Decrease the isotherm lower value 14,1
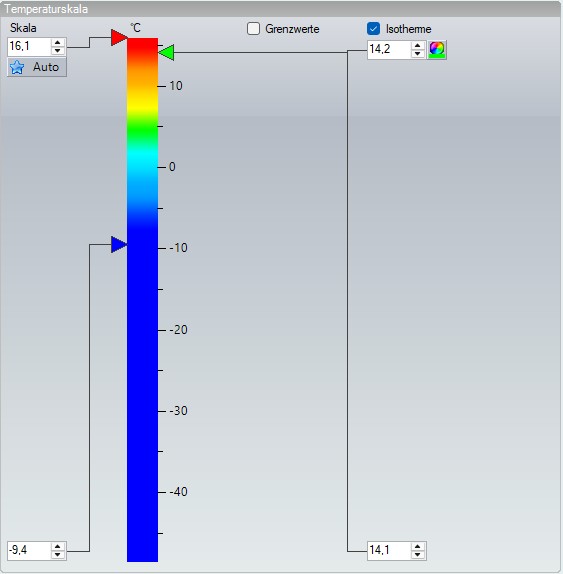 coord(417,555)
